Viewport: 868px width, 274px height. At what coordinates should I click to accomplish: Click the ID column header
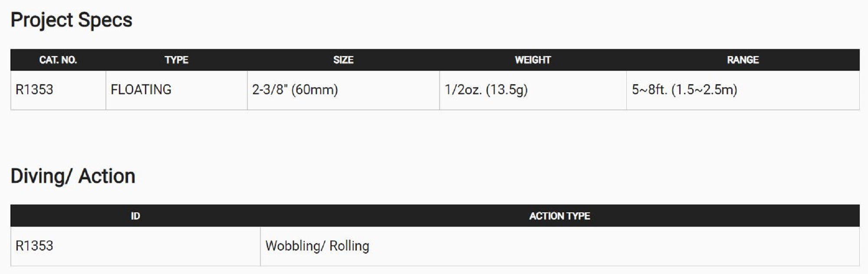point(135,216)
